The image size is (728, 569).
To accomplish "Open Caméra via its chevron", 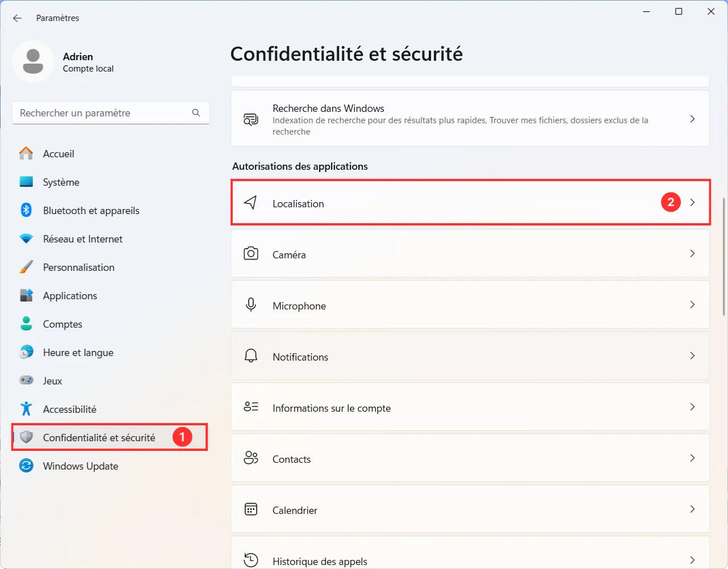I will coord(692,253).
